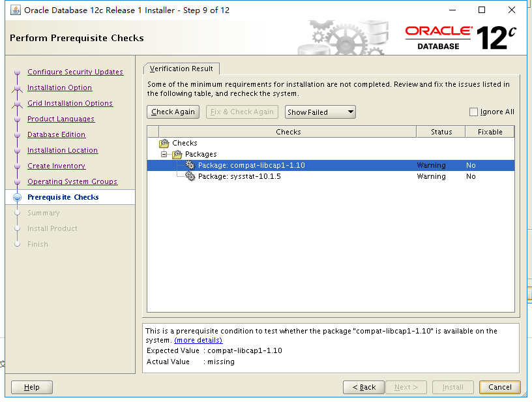Click Warning status of sysstat row

[x=431, y=176]
